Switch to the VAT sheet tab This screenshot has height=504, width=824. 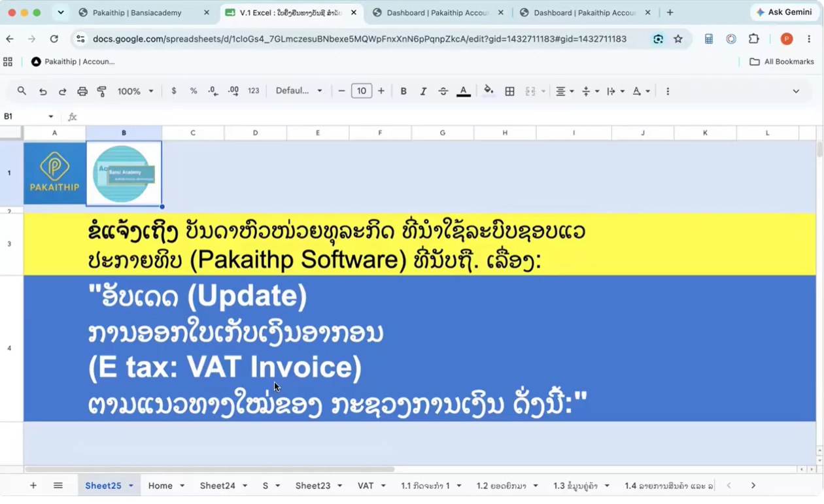click(x=366, y=486)
